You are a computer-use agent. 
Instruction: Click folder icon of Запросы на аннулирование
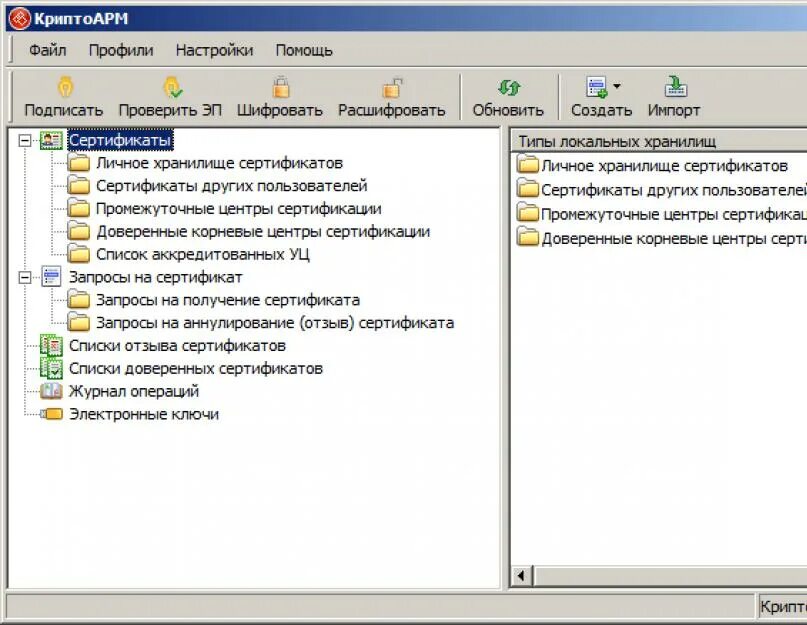click(x=79, y=323)
